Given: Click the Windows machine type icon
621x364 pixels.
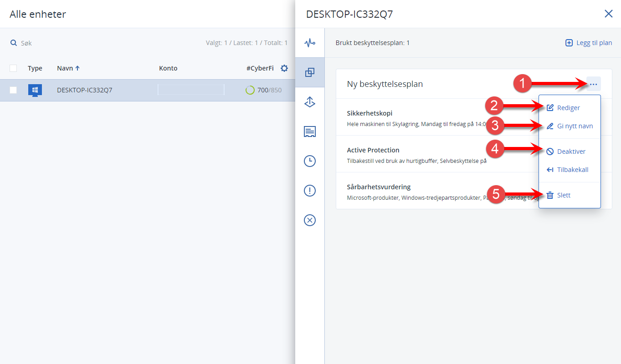Looking at the screenshot, I should (35, 90).
